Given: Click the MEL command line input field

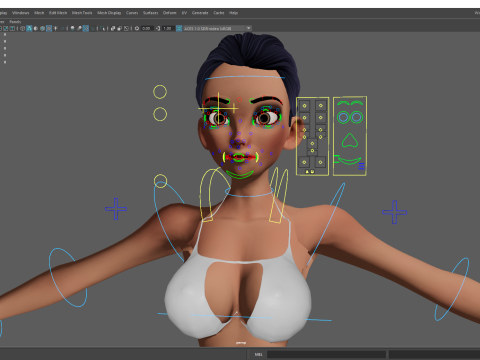Looking at the screenshot, I should click(x=326, y=354).
